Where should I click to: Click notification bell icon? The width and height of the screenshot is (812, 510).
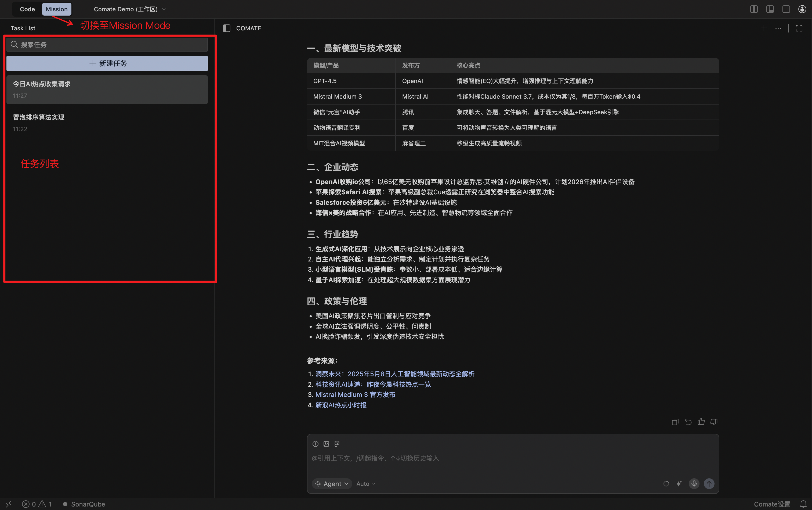tap(804, 504)
